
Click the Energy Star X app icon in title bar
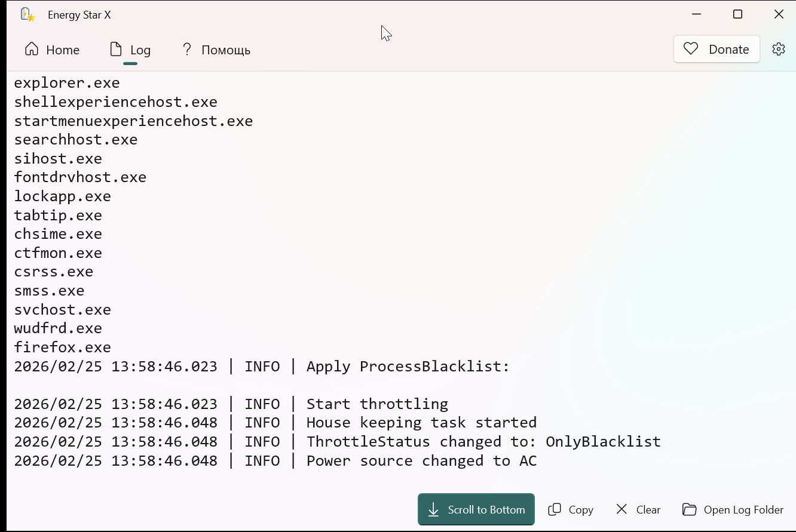click(27, 15)
